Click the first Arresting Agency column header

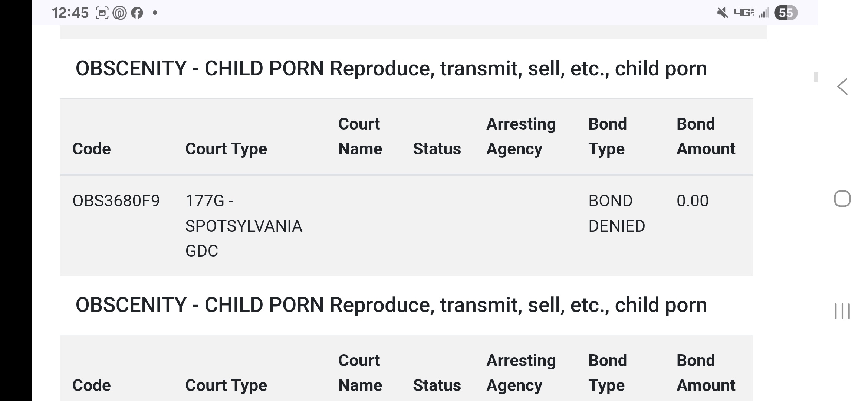click(x=521, y=136)
